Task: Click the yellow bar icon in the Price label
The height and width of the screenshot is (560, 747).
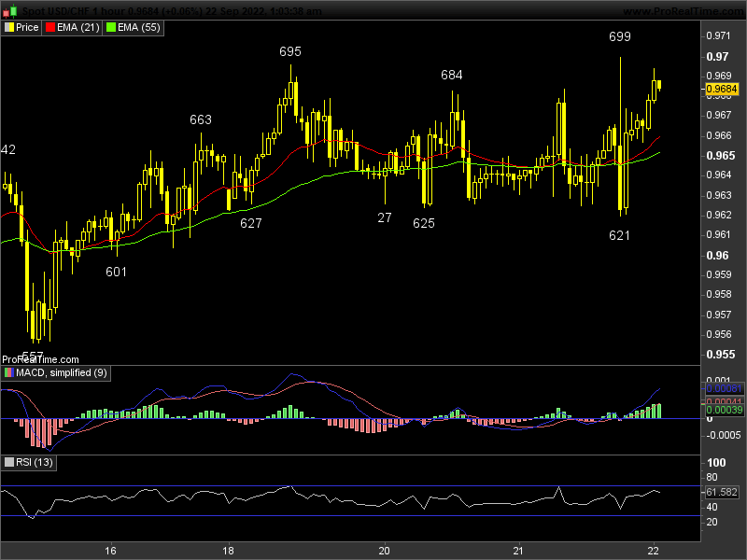Action: [9, 27]
